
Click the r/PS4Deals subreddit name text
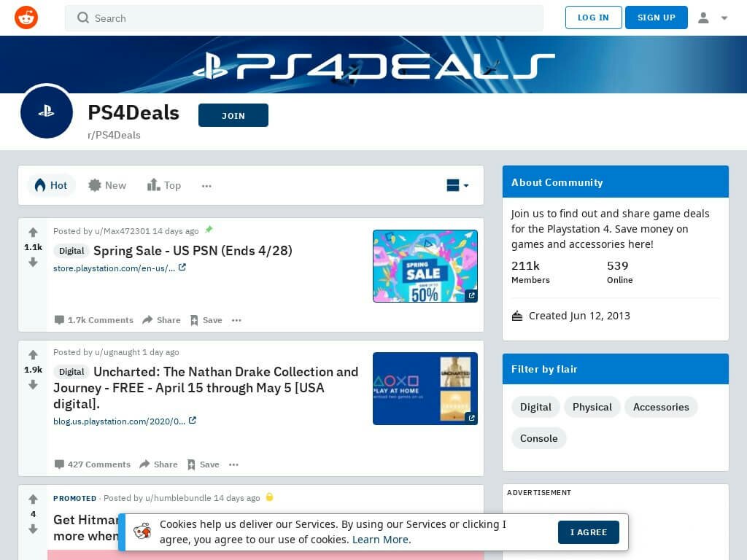click(114, 135)
